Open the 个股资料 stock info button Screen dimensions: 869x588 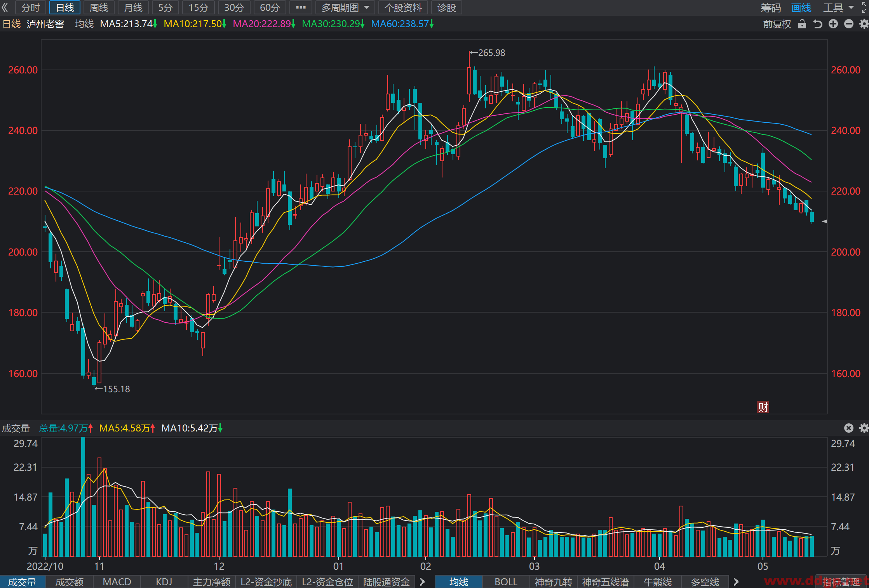point(403,8)
